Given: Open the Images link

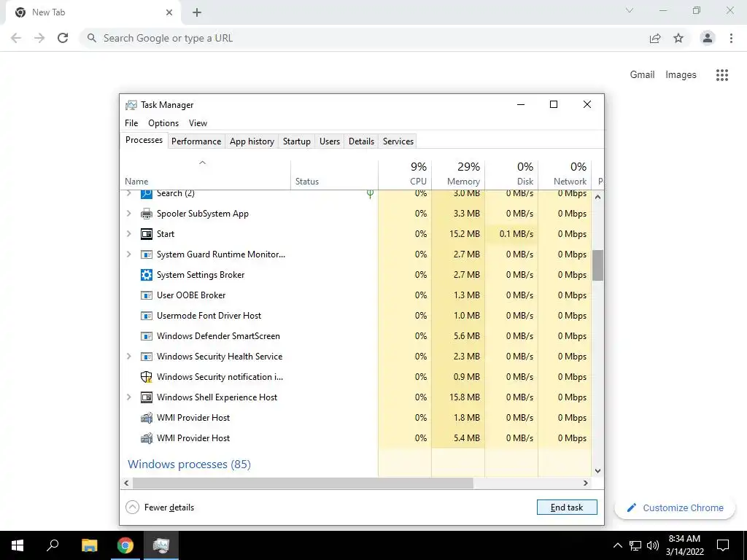Looking at the screenshot, I should click(681, 75).
